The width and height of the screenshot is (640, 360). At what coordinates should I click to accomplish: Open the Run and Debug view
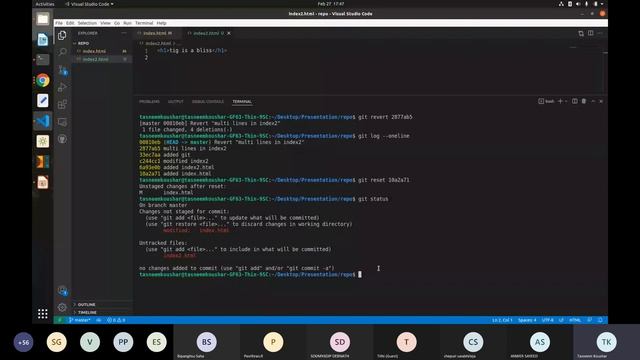point(62,87)
